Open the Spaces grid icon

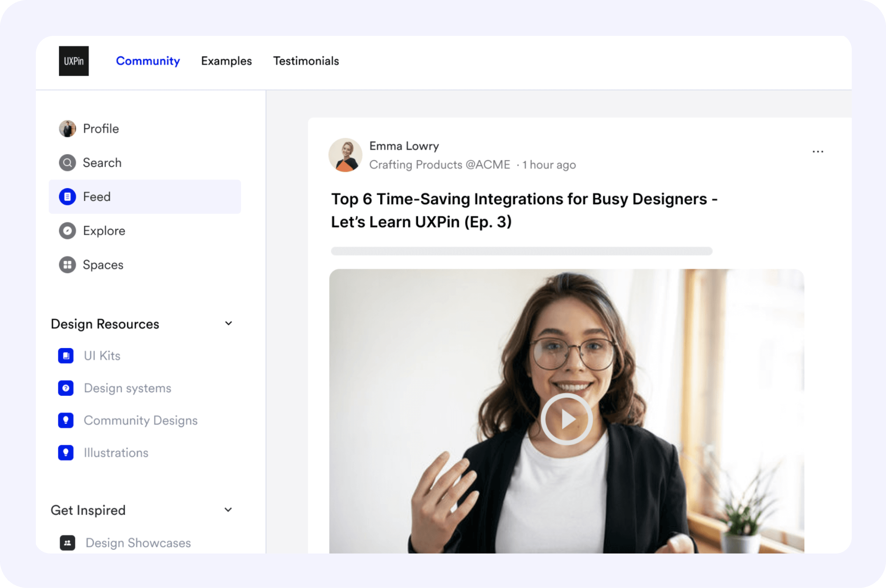coord(68,265)
